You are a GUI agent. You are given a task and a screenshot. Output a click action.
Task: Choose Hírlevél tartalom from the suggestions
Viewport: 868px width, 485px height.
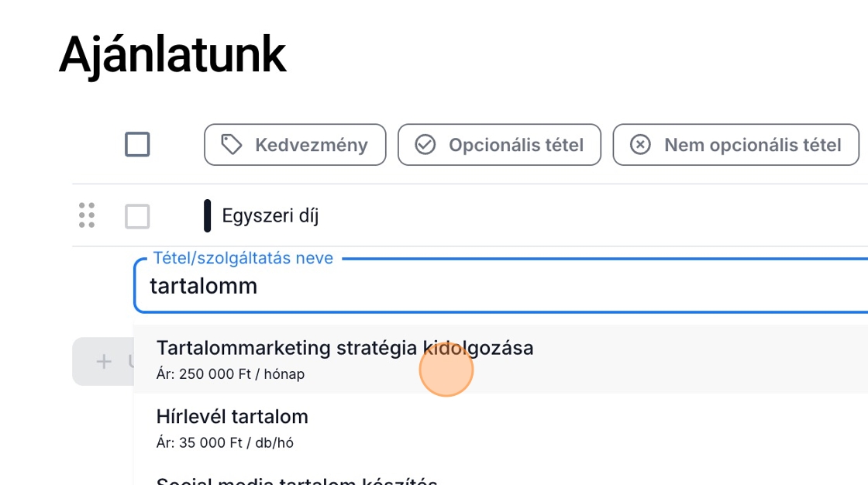click(x=232, y=417)
